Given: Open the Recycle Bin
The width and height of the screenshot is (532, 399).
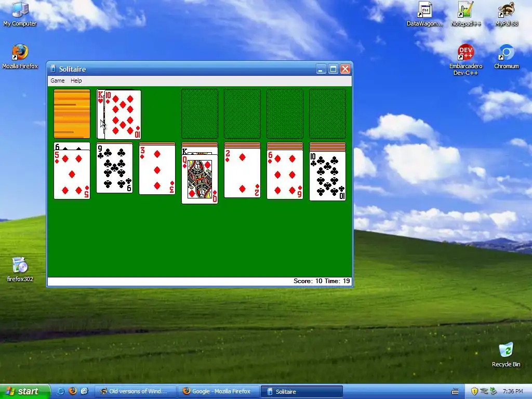Looking at the screenshot, I should click(x=506, y=354).
